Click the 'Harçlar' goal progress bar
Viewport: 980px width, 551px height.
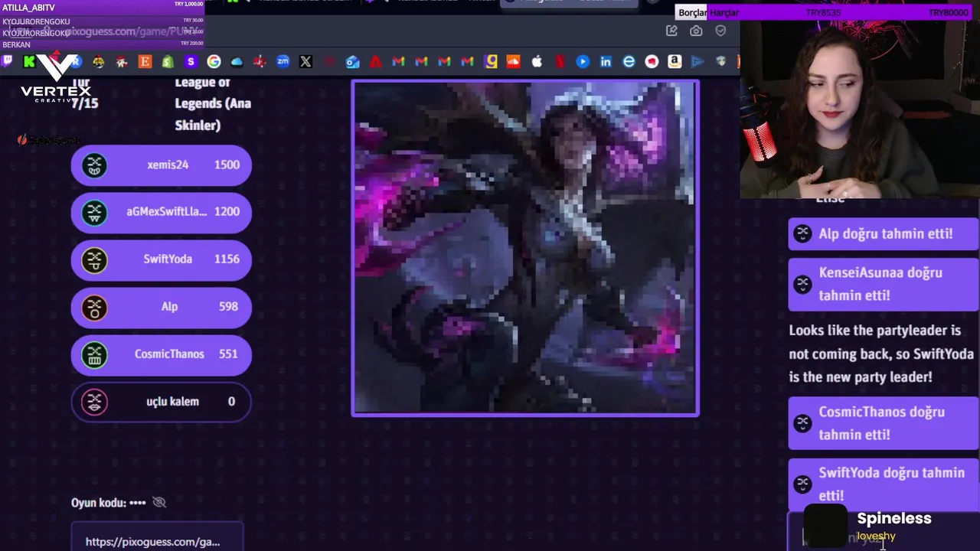point(840,13)
